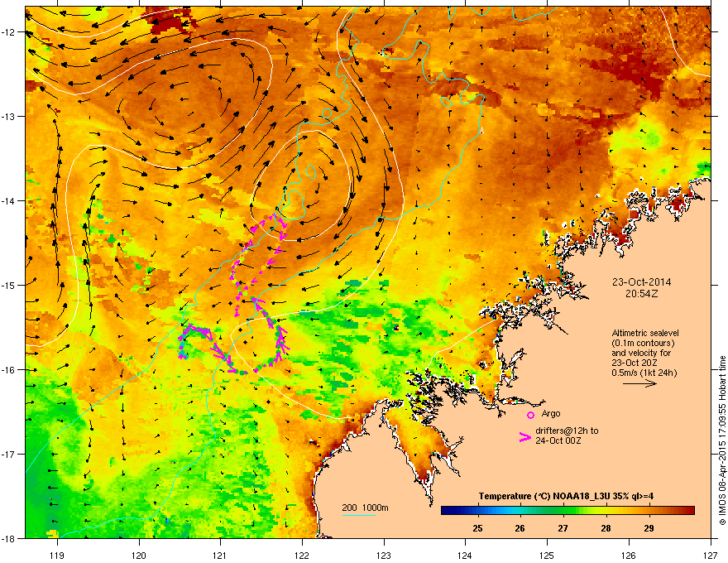728x563 pixels.
Task: Click the latitude axis label '-12'
Action: coord(8,32)
